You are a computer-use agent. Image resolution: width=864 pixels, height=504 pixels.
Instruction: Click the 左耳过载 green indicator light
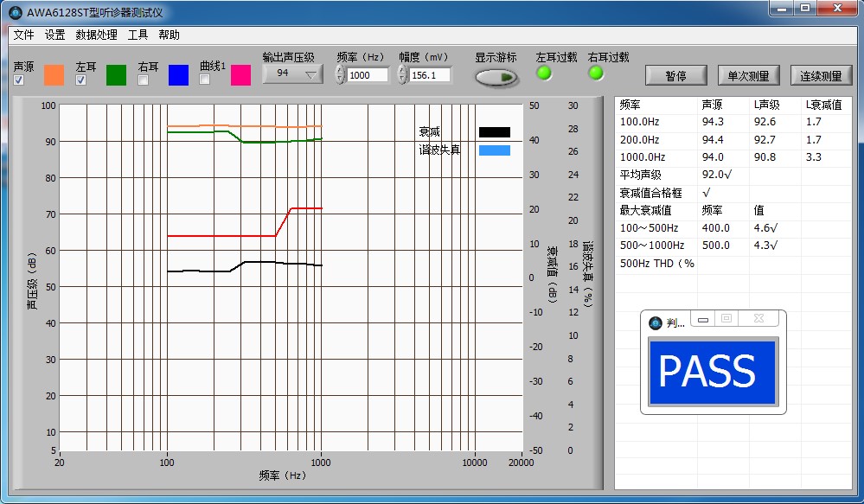click(544, 73)
